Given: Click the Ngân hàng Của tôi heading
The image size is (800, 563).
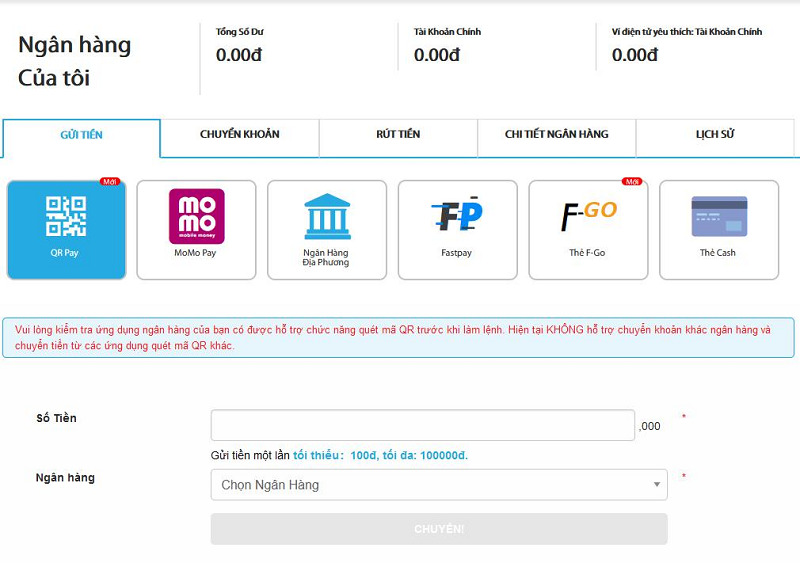Looking at the screenshot, I should (x=75, y=61).
